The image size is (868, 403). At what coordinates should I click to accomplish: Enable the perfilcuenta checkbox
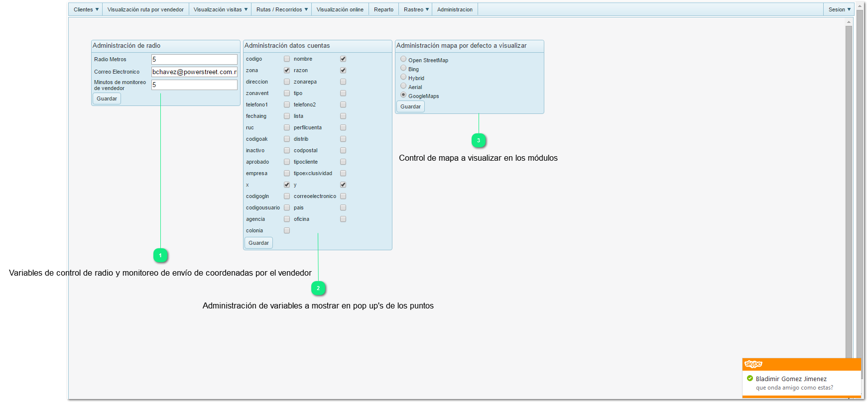tap(343, 127)
